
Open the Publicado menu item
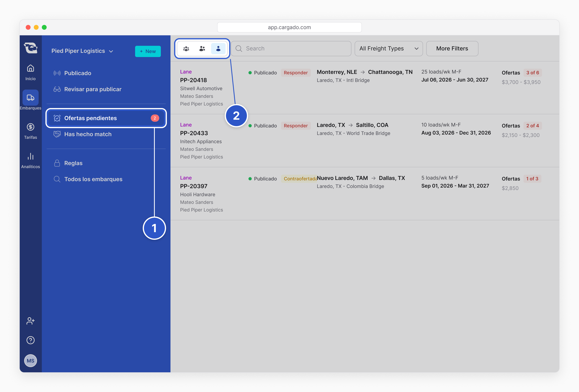pos(106,73)
